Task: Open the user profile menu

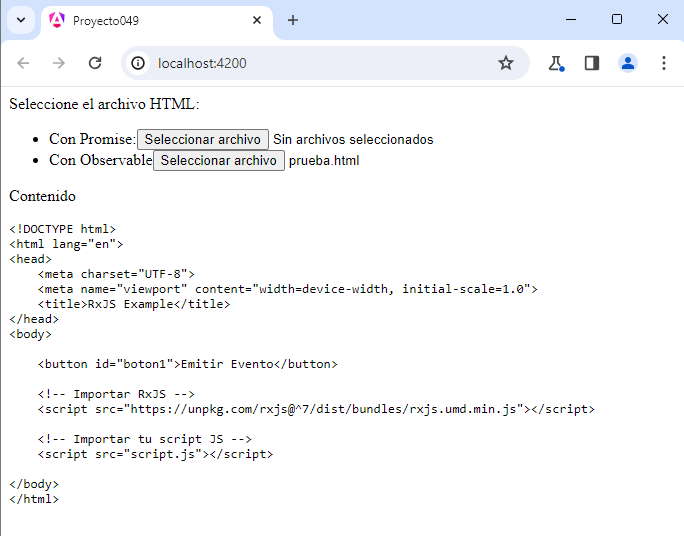Action: [628, 63]
